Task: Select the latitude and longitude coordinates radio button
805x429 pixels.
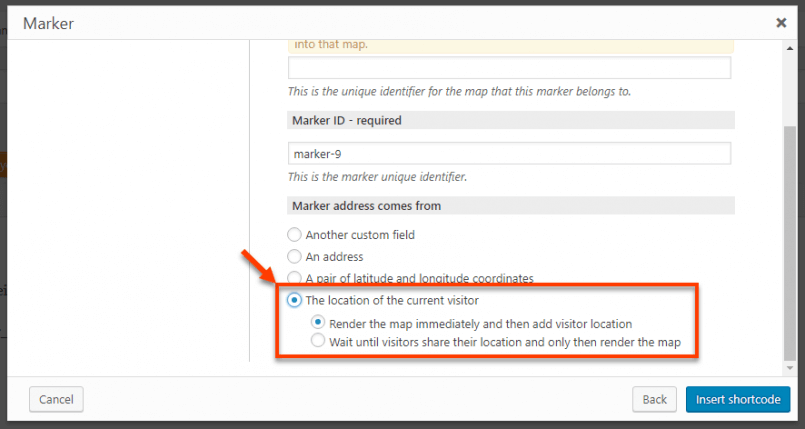Action: click(x=294, y=278)
